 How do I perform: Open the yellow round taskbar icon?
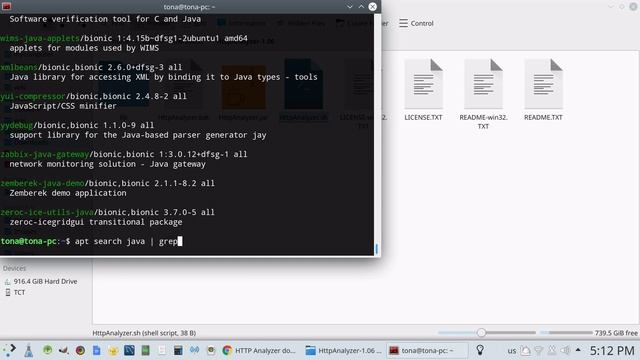[x=113, y=350]
